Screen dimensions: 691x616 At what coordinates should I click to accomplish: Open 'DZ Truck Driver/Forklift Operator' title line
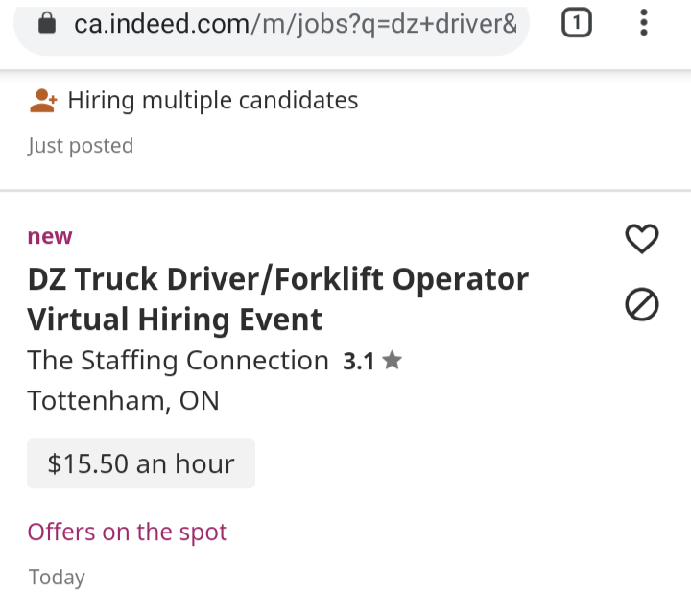277,279
